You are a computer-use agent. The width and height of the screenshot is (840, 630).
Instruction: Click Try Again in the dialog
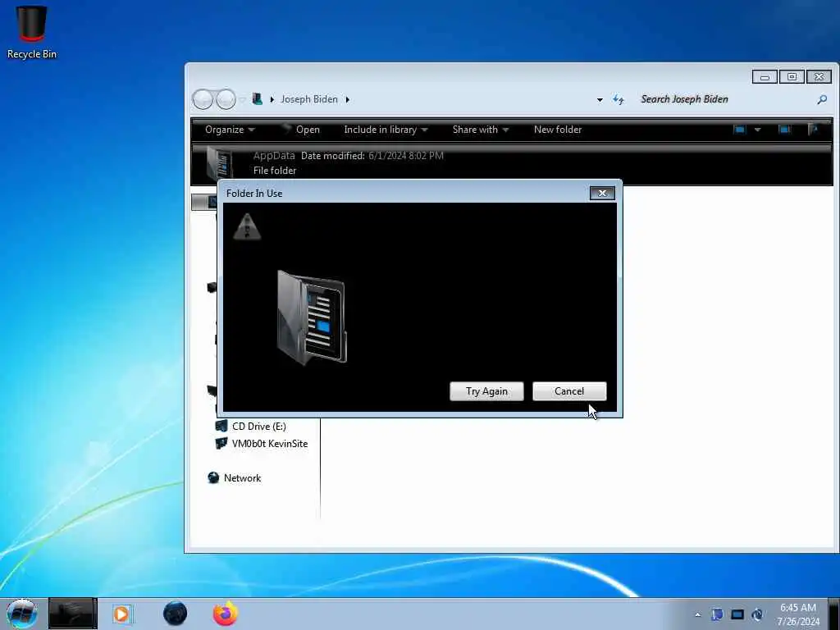[486, 391]
